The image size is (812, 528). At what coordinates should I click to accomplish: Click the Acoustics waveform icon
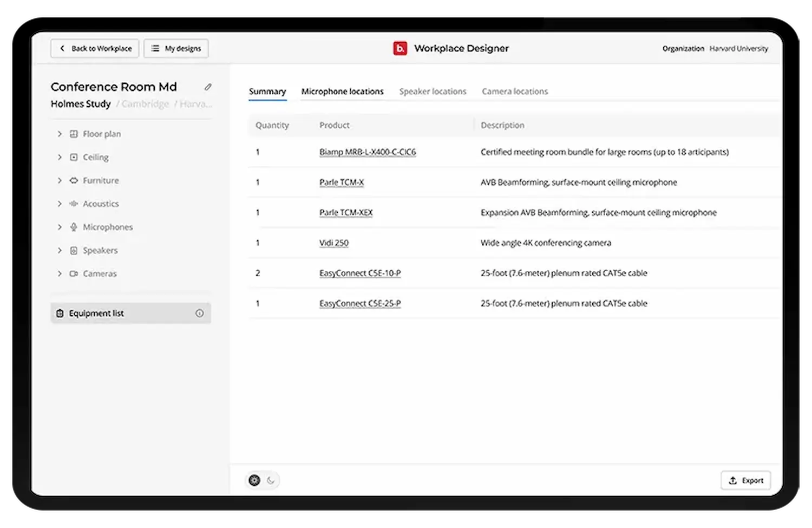pyautogui.click(x=74, y=204)
